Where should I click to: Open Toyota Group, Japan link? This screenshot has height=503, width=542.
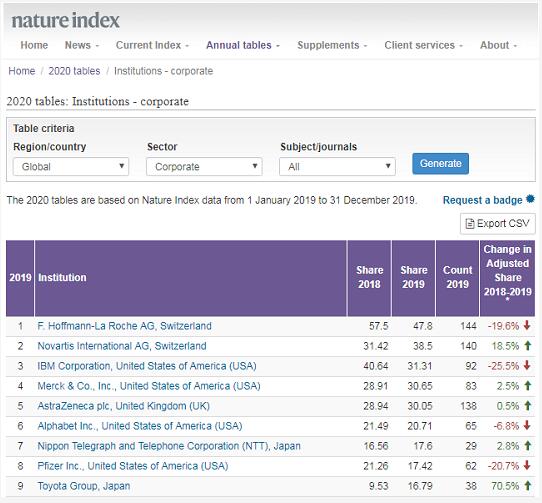pos(84,486)
